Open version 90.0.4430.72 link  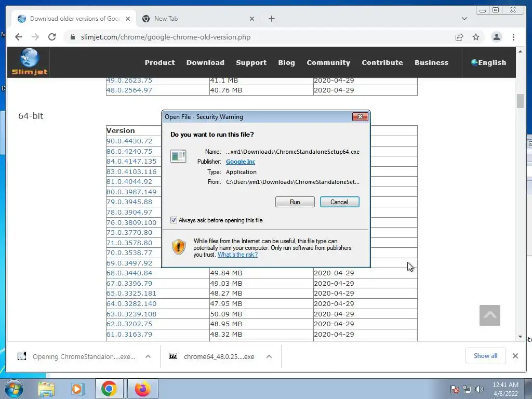(129, 141)
